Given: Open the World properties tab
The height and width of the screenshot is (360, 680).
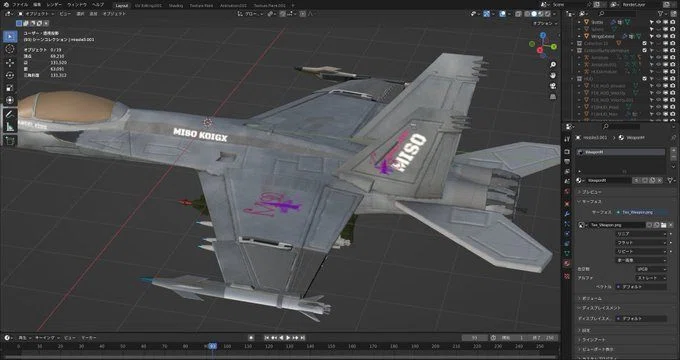Looking at the screenshot, I should pos(567,191).
